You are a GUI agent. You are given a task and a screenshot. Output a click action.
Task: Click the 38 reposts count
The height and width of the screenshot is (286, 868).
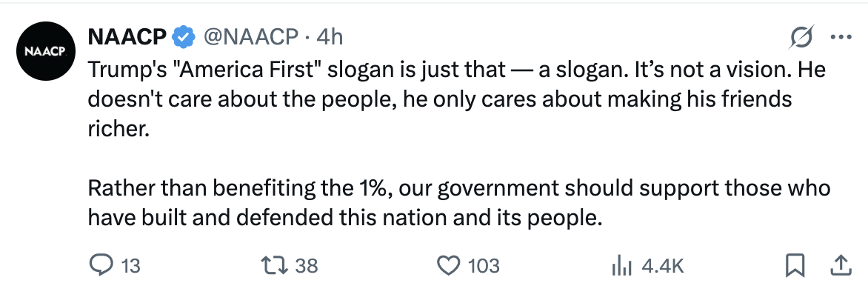pyautogui.click(x=307, y=266)
